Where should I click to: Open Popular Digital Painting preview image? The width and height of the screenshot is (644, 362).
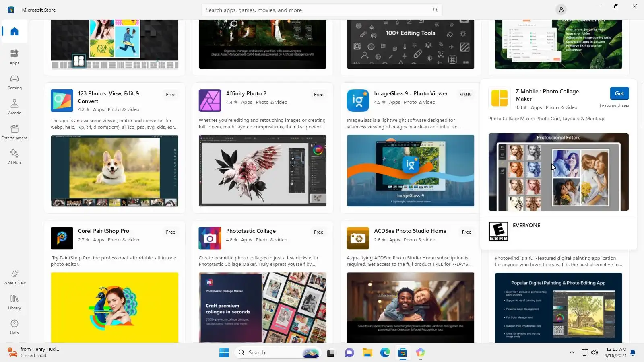[559, 308]
